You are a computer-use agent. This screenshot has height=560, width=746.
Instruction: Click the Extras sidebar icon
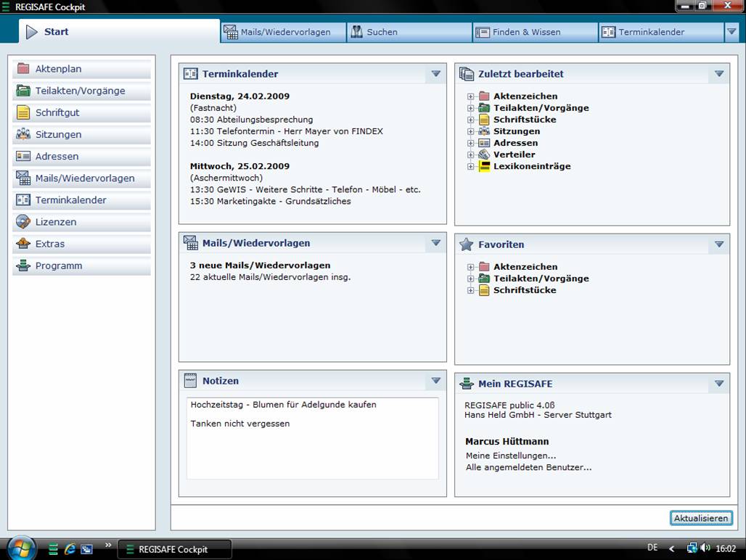click(x=22, y=244)
